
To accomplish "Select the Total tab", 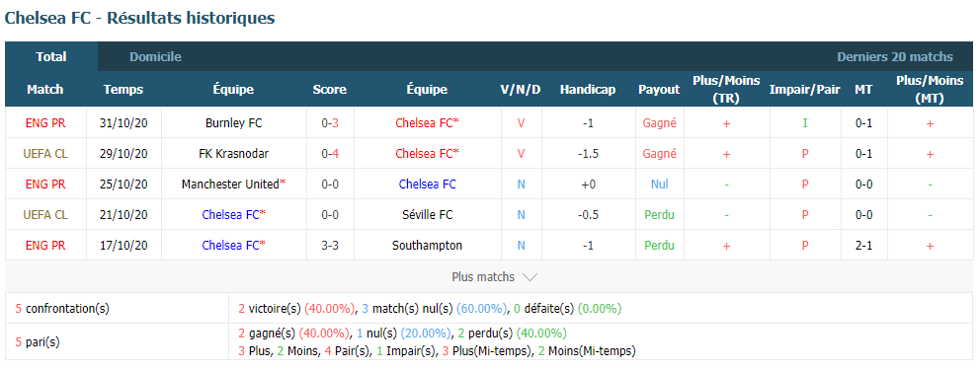I will 51,57.
